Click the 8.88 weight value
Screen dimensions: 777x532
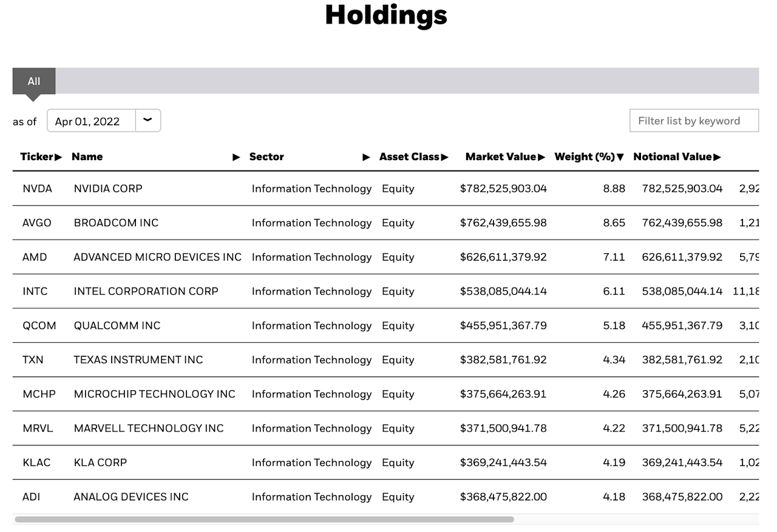pyautogui.click(x=614, y=189)
